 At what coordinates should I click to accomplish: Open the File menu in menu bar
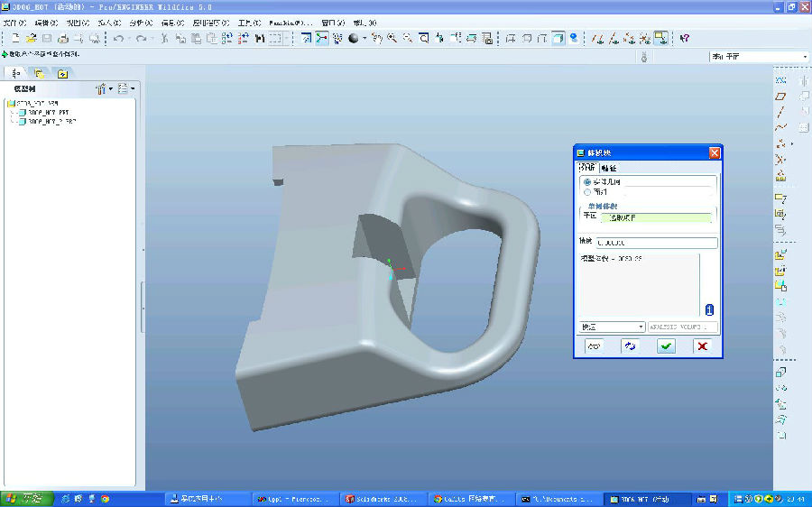coord(16,23)
